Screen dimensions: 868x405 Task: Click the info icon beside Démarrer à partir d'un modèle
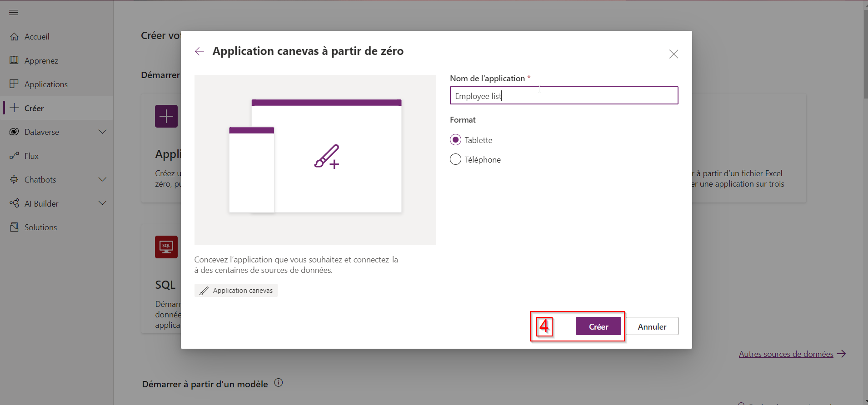tap(279, 383)
